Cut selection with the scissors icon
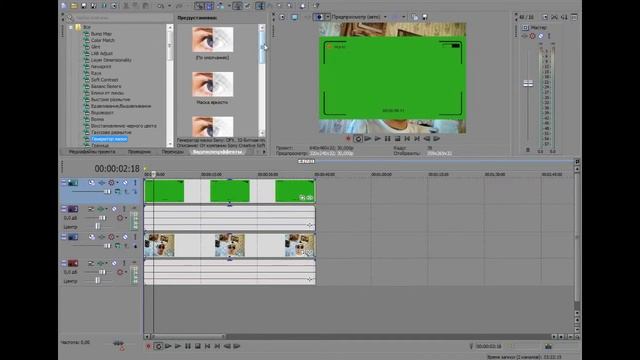Screen dimensions: 640x360 pyautogui.click(x=126, y=6)
